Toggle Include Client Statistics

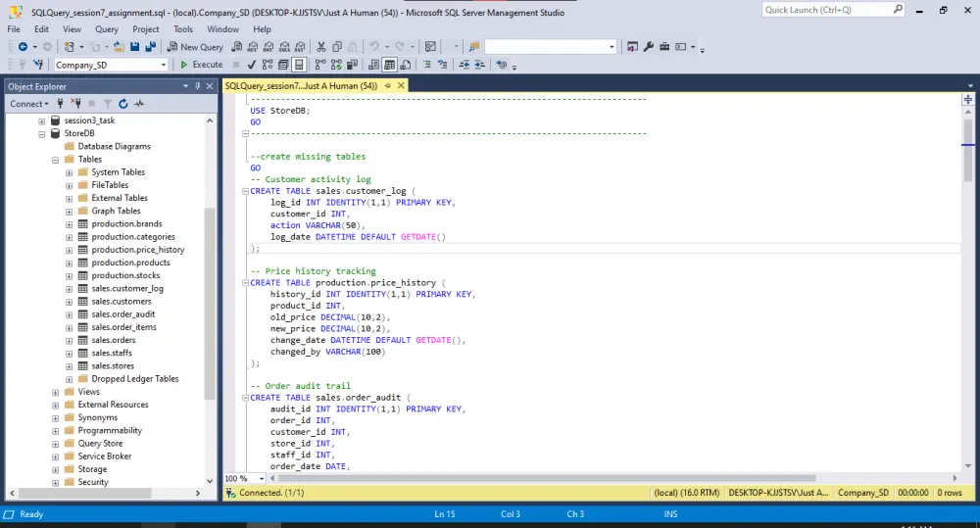(x=352, y=65)
